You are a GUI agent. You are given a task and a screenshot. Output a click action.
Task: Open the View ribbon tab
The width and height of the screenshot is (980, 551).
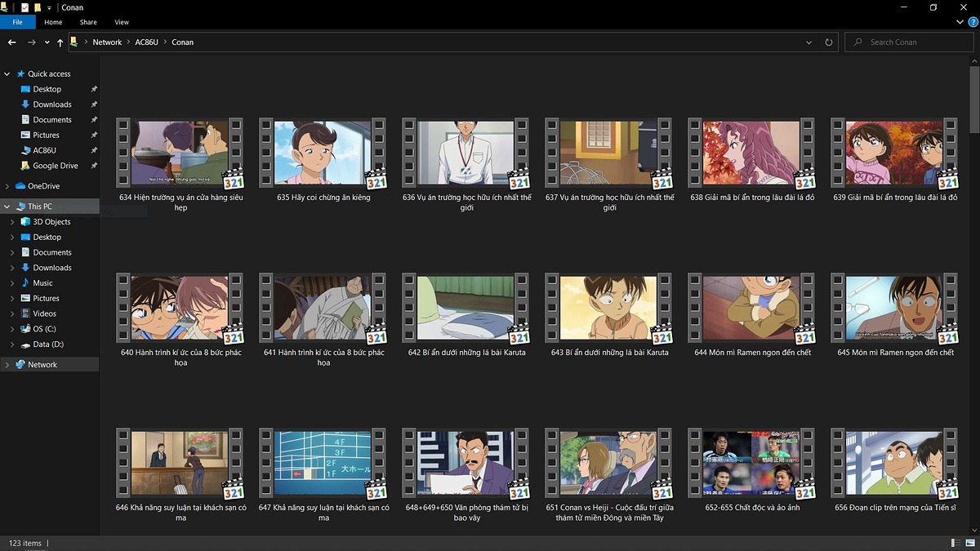point(122,22)
